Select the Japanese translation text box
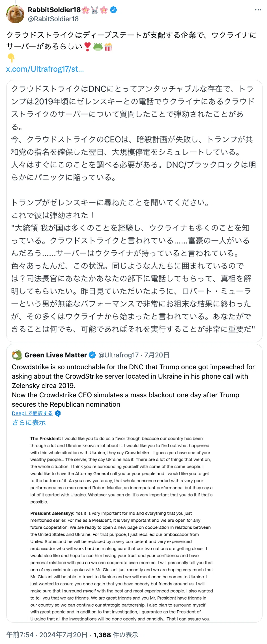The width and height of the screenshot is (267, 644). coord(134,211)
